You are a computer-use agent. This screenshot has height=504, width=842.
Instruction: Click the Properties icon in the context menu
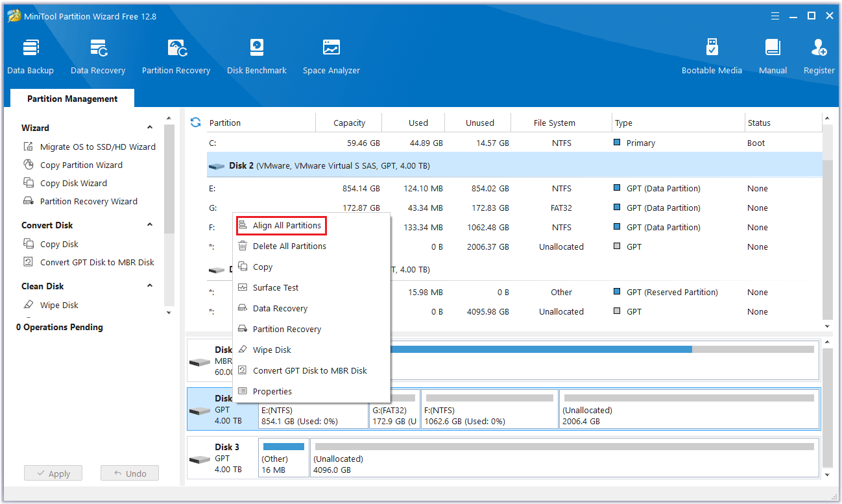click(243, 391)
